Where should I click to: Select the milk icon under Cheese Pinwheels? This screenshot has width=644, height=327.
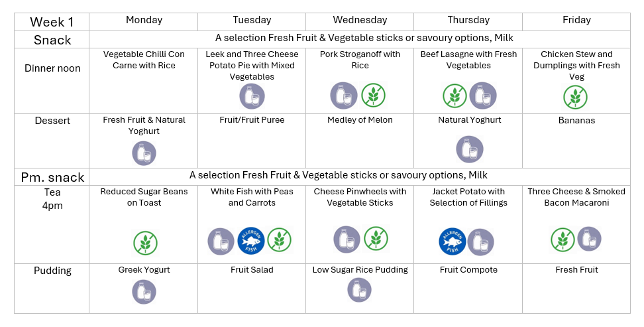pyautogui.click(x=346, y=239)
